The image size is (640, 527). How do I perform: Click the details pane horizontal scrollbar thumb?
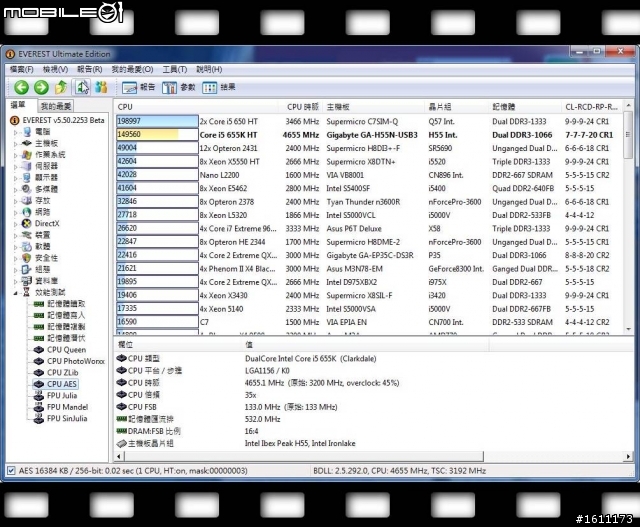[302, 456]
